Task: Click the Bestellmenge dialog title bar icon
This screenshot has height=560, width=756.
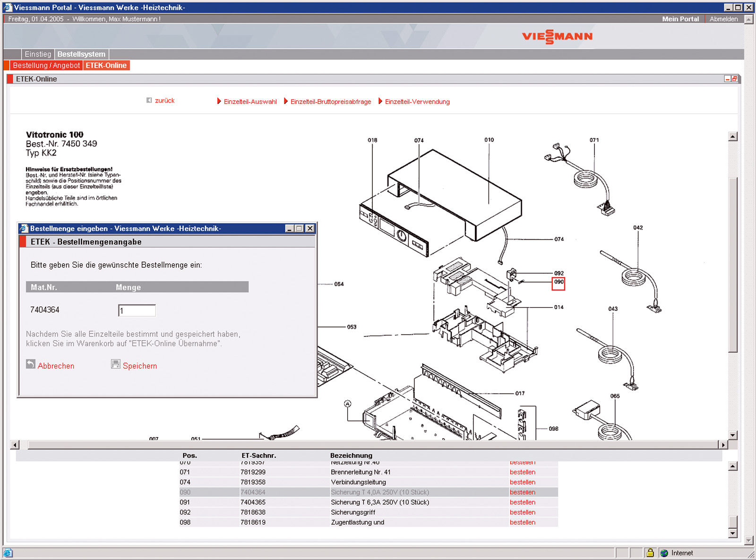Action: [24, 229]
